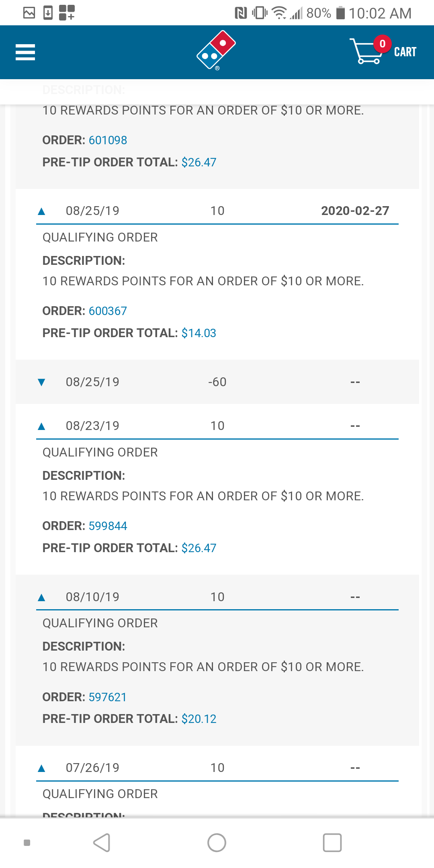This screenshot has height=868, width=434.
Task: Expand the 08/25/19 redemption entry showing -60
Action: tap(42, 382)
